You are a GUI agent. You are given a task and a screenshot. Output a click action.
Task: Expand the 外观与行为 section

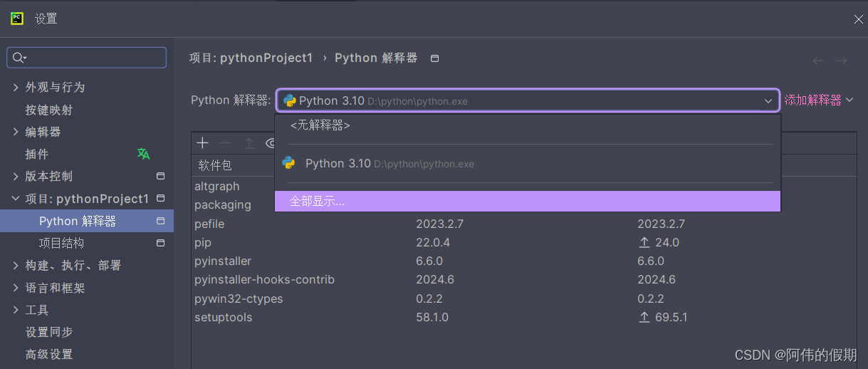16,87
